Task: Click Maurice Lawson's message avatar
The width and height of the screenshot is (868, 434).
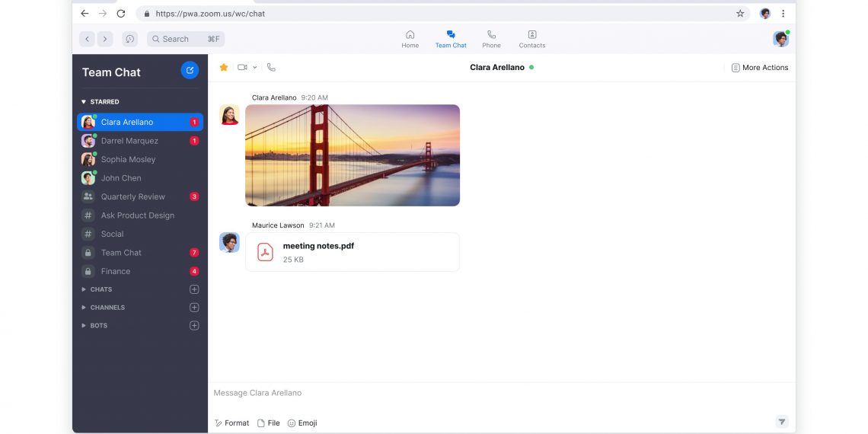Action: pyautogui.click(x=229, y=242)
